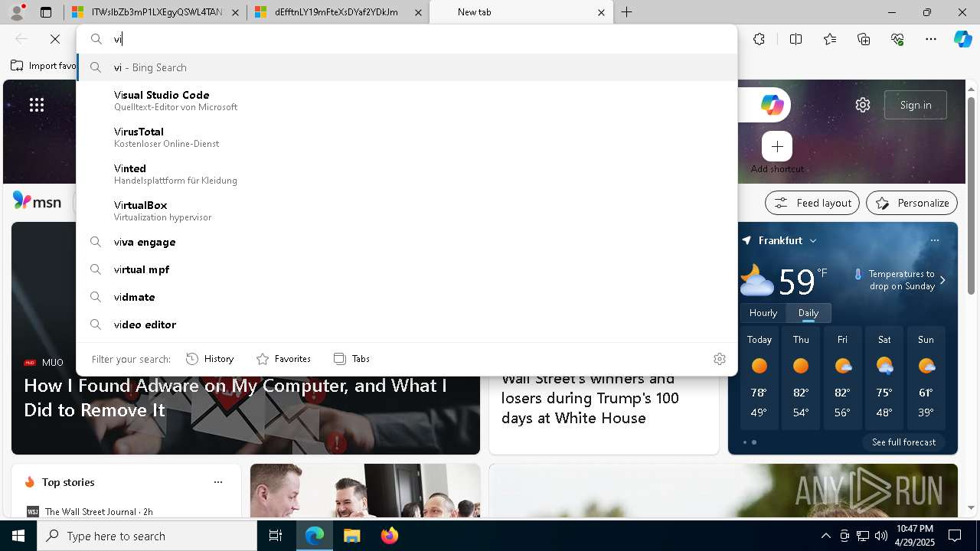Open the Copilot sidebar icon

962,39
